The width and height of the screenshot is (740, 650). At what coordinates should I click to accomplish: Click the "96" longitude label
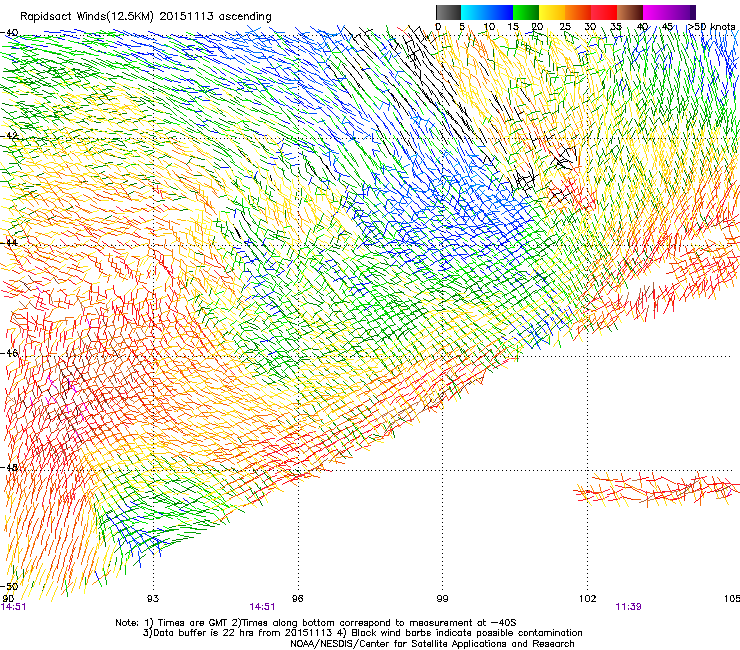[297, 599]
